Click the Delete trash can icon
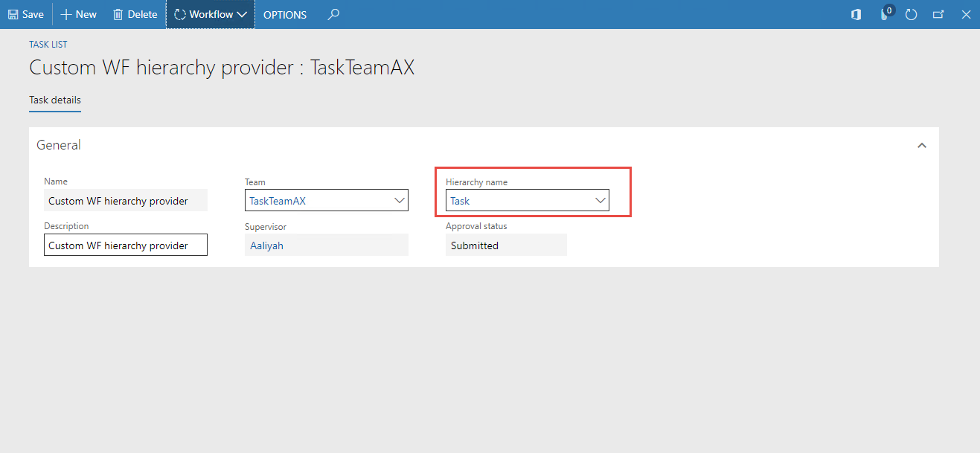Image resolution: width=980 pixels, height=453 pixels. (119, 14)
